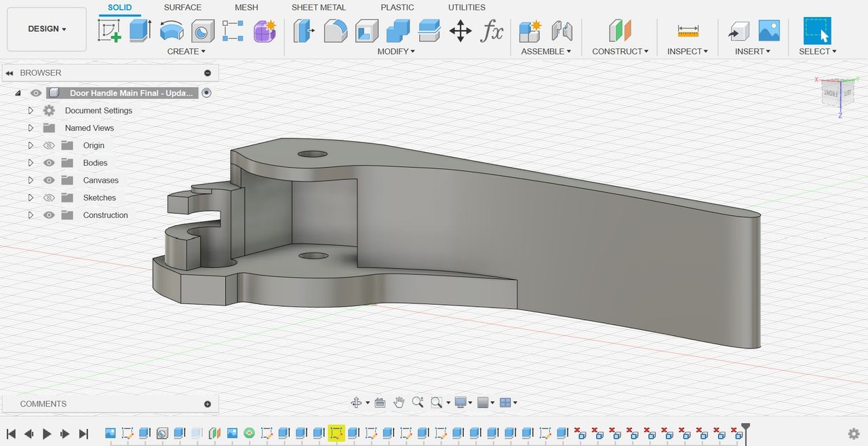Screen dimensions: 868x446
Task: Expand the Named Views tree node
Action: pyautogui.click(x=31, y=128)
